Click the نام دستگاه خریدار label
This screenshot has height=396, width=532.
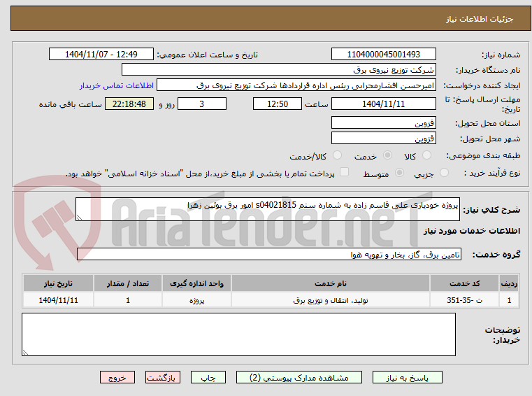tap(487, 70)
